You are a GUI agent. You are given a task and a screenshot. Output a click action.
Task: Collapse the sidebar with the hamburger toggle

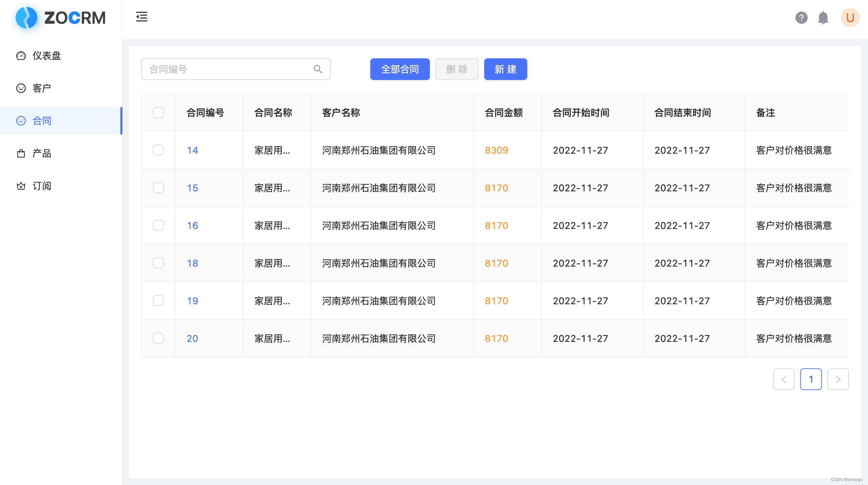[142, 17]
